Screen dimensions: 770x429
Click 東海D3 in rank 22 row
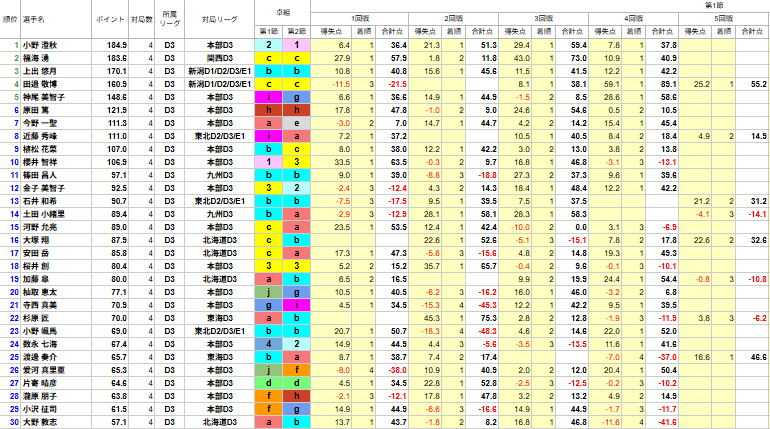[x=220, y=318]
